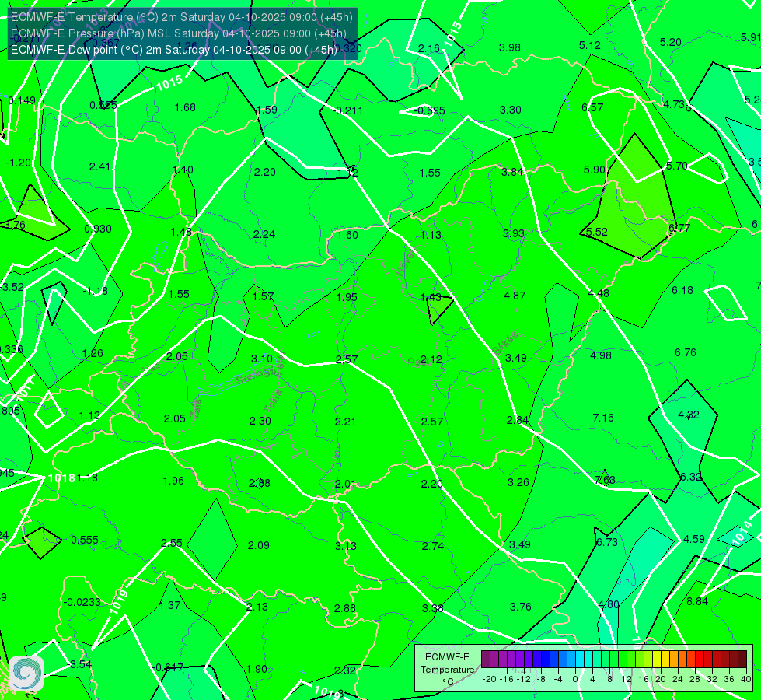Click the 1.60 dew point value
This screenshot has width=761, height=700.
pos(347,235)
